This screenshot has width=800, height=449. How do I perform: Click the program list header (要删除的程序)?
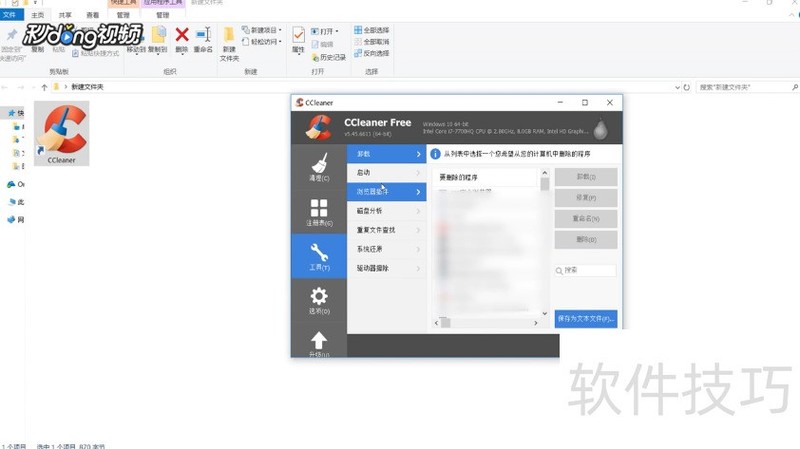pos(485,177)
